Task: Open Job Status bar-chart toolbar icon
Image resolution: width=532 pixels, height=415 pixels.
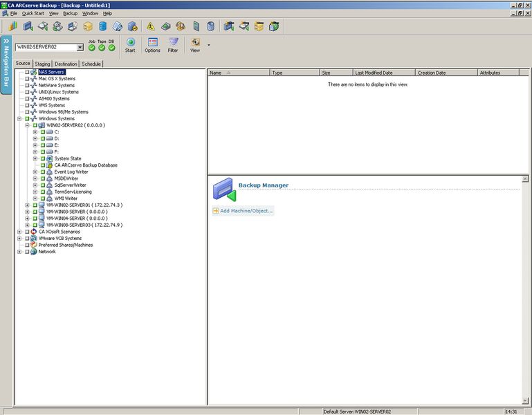Action: point(13,26)
